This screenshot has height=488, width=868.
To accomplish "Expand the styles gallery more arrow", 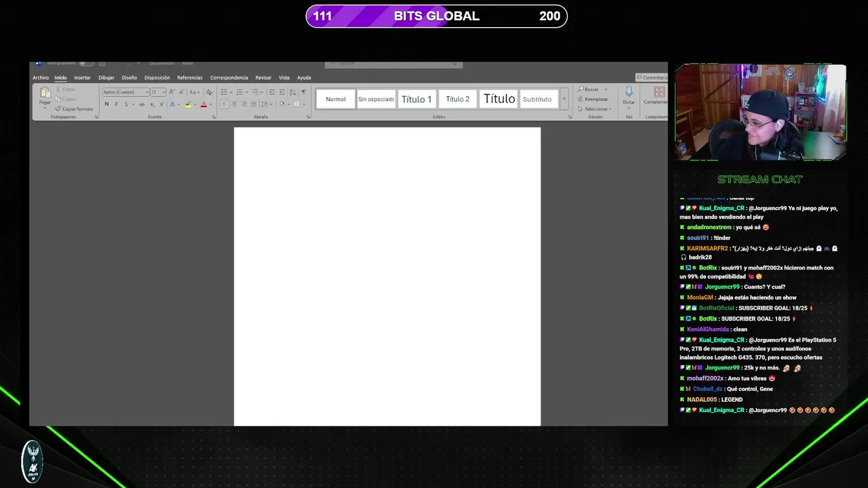I will (x=564, y=99).
